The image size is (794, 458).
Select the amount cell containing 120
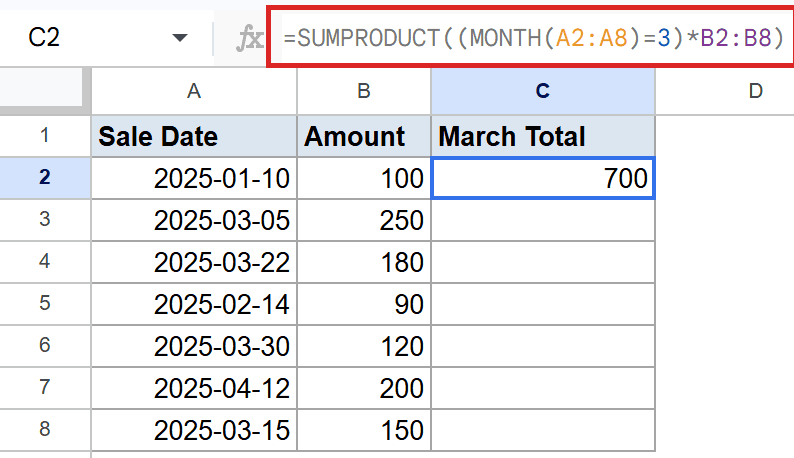(364, 346)
